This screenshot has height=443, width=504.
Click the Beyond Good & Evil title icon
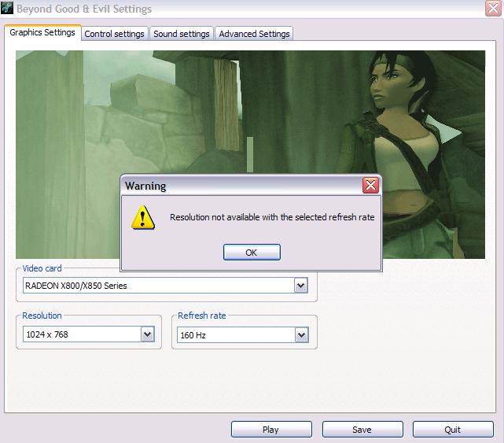7,8
